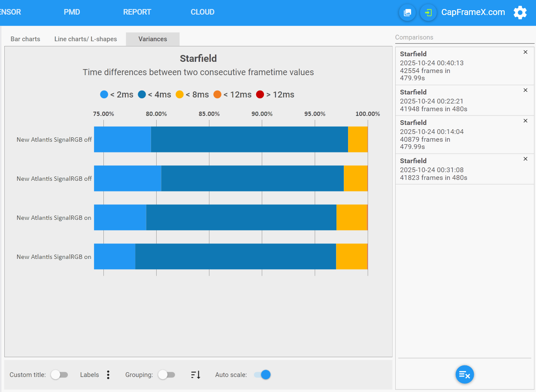Clear all comparisons with round button
536x392 pixels.
click(x=465, y=374)
